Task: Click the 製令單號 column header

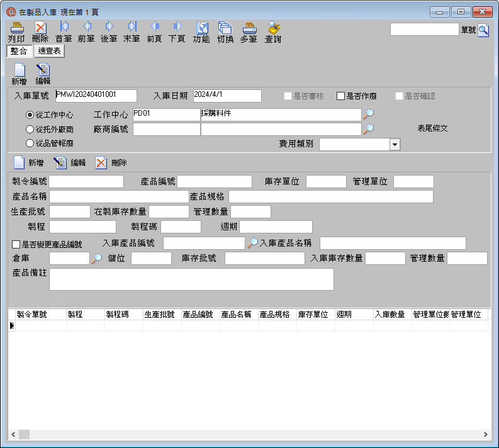Action: (x=41, y=315)
